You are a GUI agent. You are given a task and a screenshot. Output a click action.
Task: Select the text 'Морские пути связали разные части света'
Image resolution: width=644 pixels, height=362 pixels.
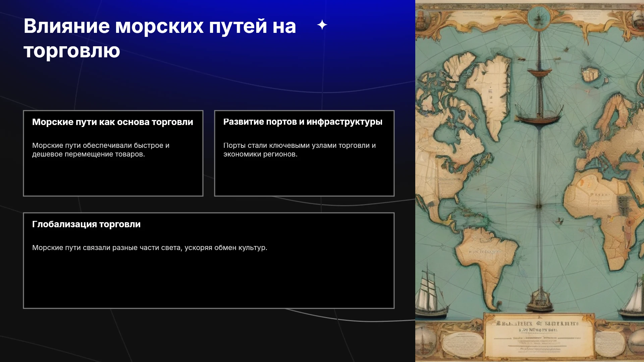(x=107, y=248)
